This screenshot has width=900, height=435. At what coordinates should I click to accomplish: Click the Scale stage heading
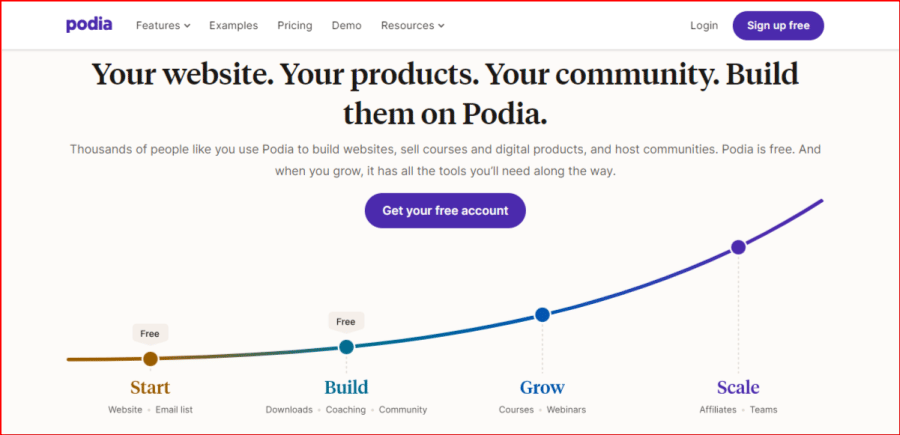click(738, 387)
